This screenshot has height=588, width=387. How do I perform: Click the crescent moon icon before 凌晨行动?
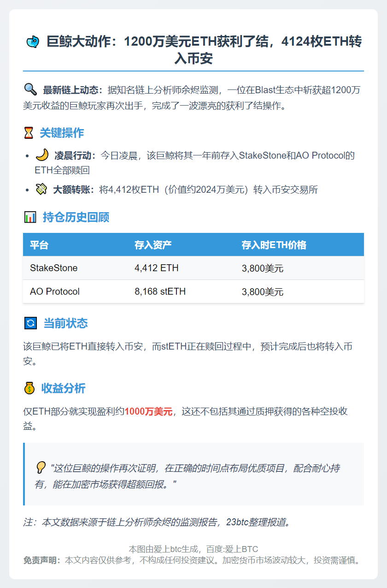(42, 155)
